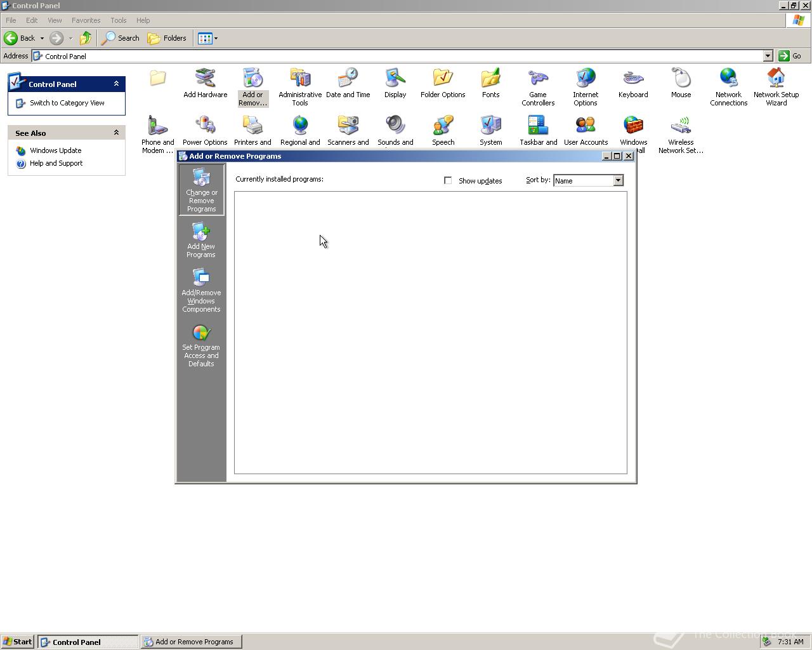Open the Internet Options icon

[586, 88]
